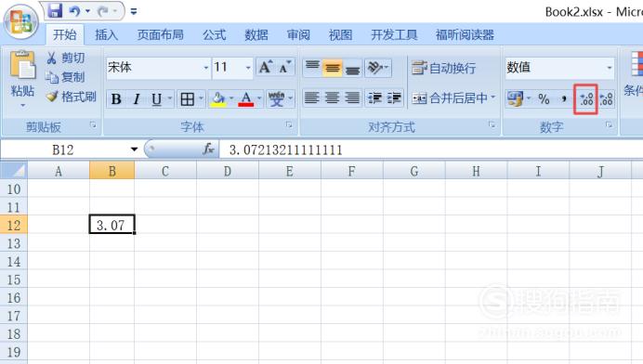Activate the 格式刷 format painter
This screenshot has height=364, width=643.
72,97
